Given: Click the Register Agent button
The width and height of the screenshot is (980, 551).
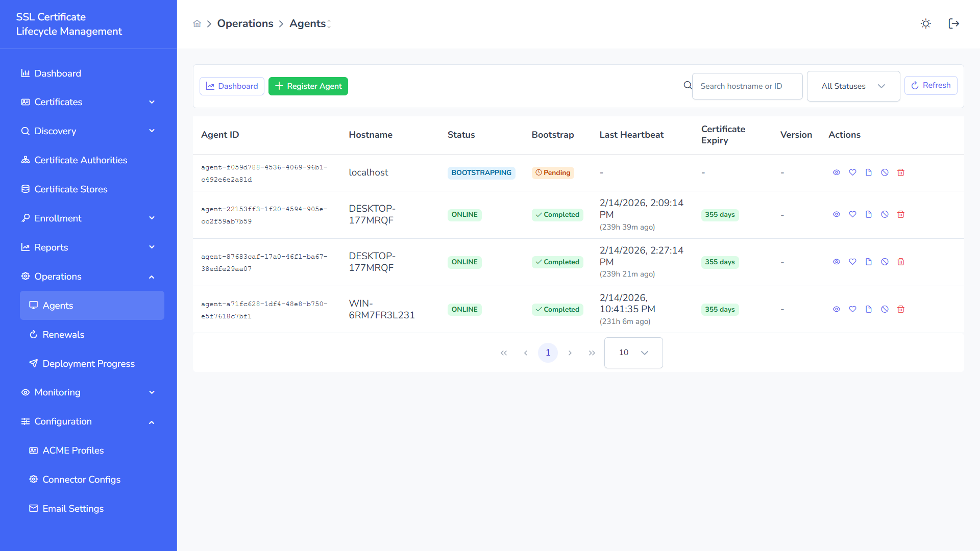Looking at the screenshot, I should click(x=308, y=86).
